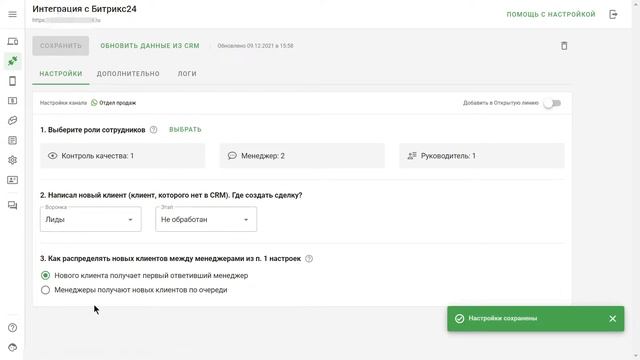The height and width of the screenshot is (360, 640).
Task: Open the Этап dropdown Не обработан
Action: (x=206, y=220)
